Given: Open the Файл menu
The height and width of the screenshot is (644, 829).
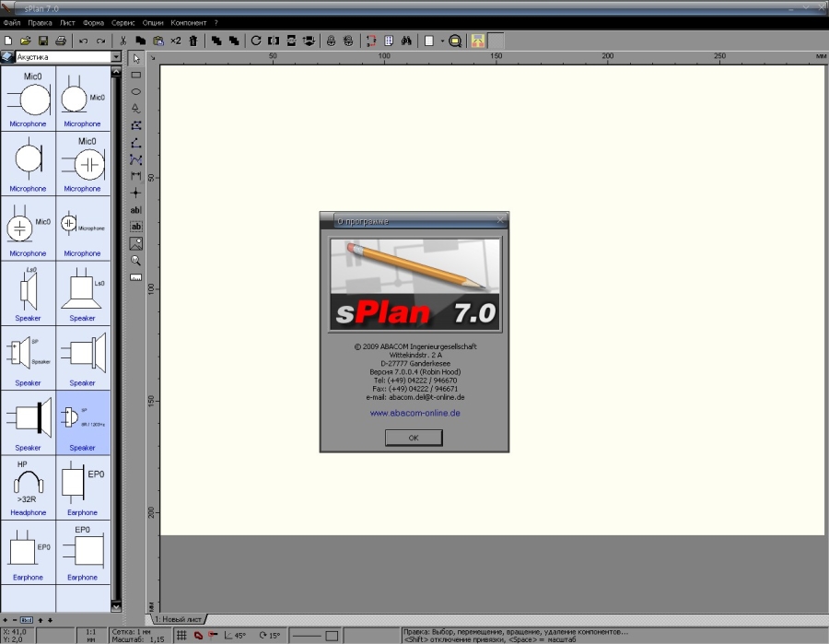Looking at the screenshot, I should point(12,23).
